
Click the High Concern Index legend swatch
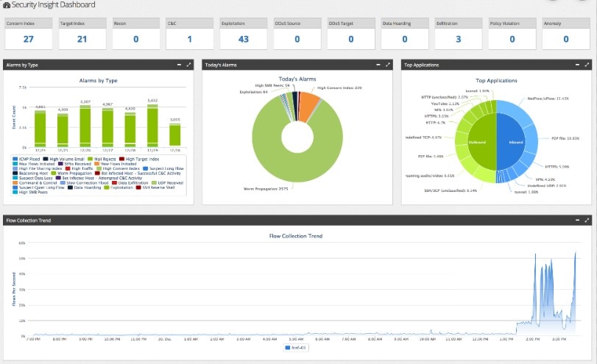tap(99, 168)
